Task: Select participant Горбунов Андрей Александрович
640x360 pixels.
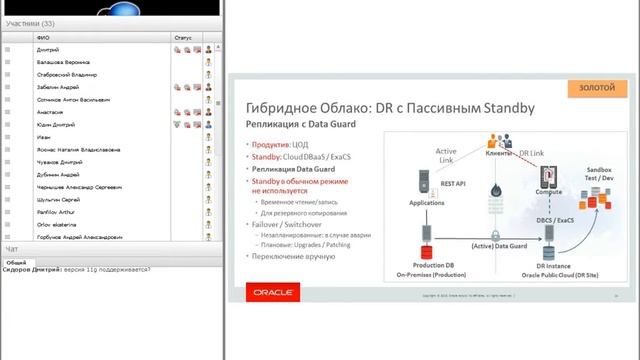Action: (x=80, y=237)
